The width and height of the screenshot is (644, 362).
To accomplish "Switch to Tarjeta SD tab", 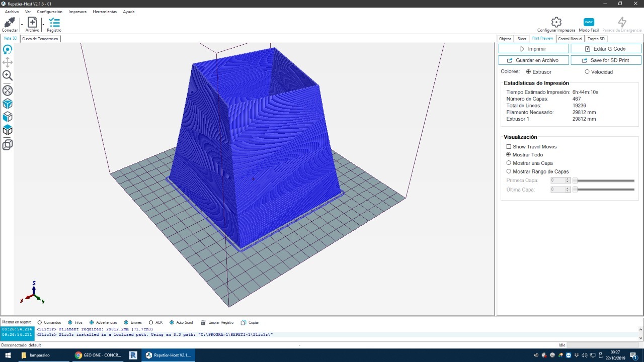I will (x=596, y=39).
